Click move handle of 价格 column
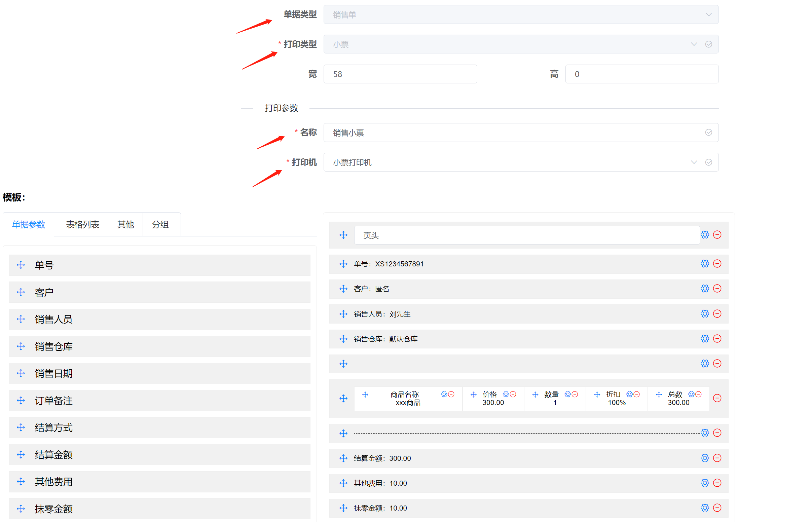Screen dimensions: 812x522 pyautogui.click(x=473, y=395)
